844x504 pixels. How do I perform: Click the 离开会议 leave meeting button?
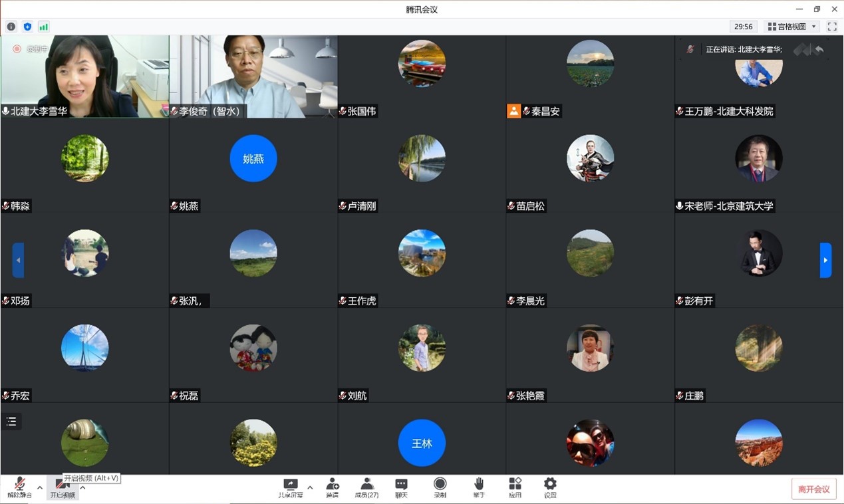coord(813,489)
